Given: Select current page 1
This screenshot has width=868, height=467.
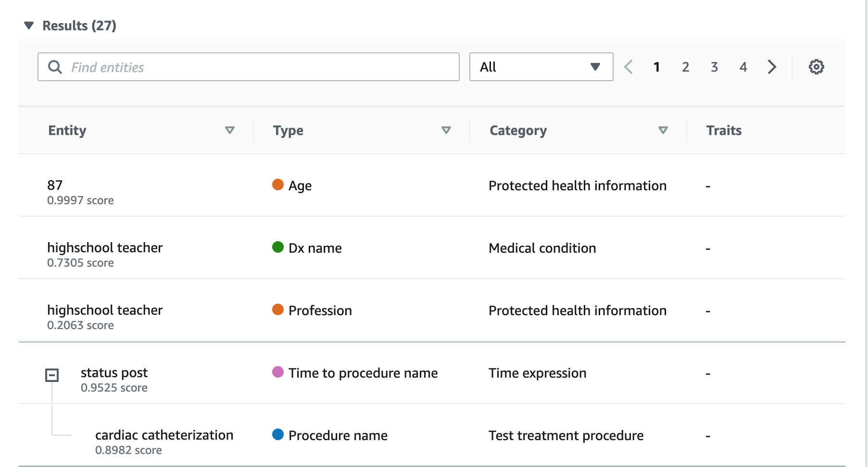Looking at the screenshot, I should pos(656,67).
